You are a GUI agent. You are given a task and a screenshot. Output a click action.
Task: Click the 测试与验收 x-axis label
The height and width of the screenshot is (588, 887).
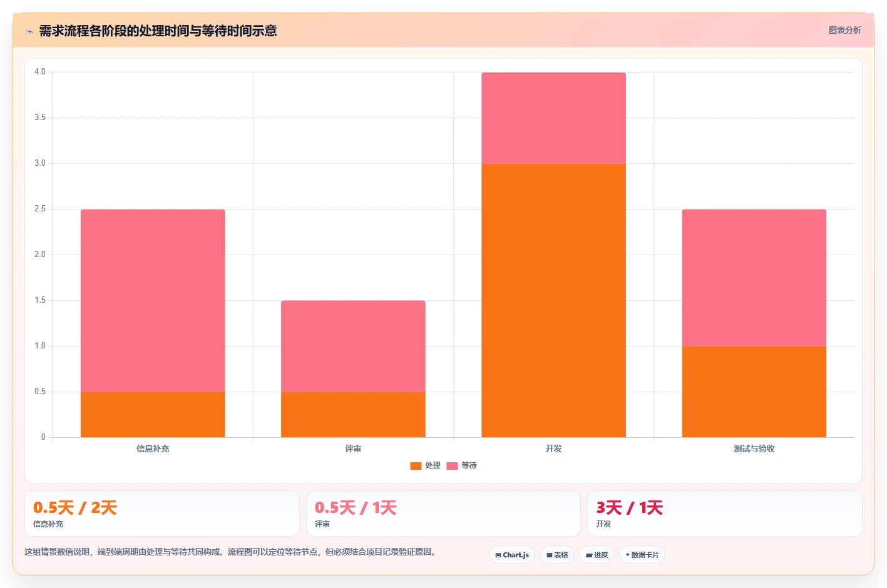(x=754, y=449)
